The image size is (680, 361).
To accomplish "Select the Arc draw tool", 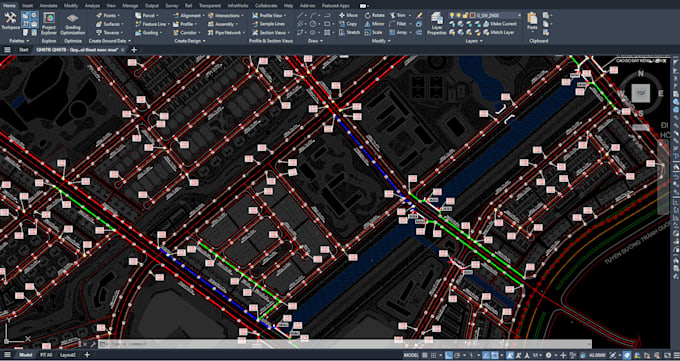I will click(x=314, y=15).
